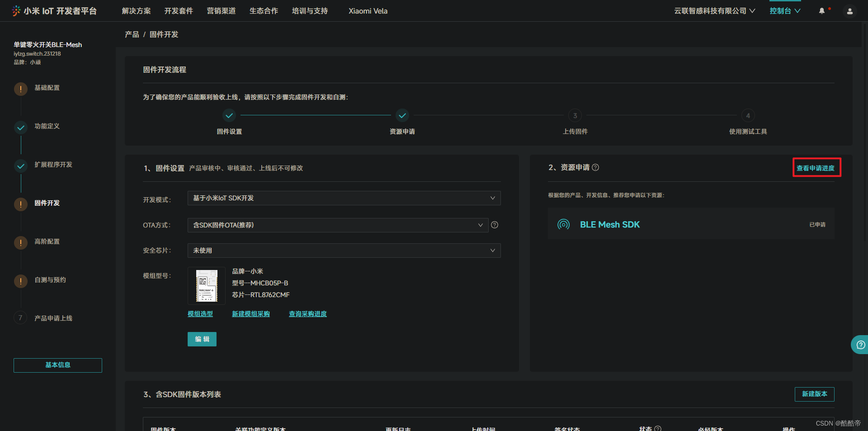868x431 pixels.
Task: Click the help icon beside 资源申请 heading
Action: point(595,167)
